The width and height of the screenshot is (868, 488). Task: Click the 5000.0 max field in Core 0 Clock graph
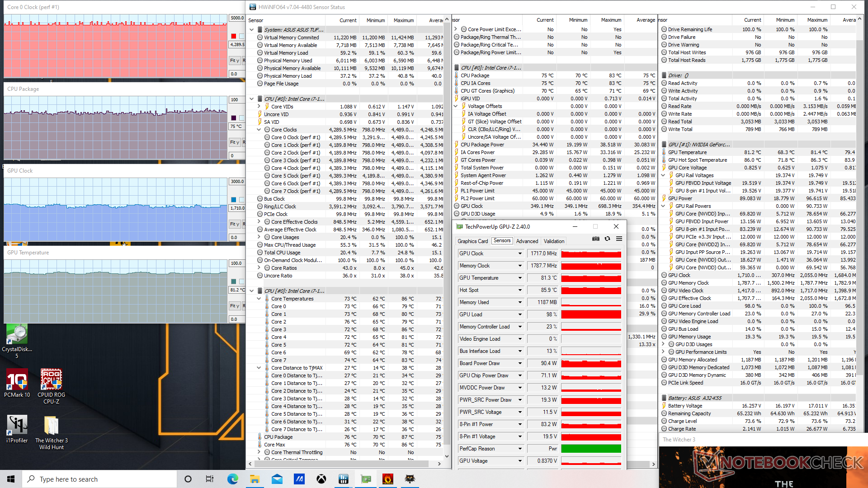click(237, 18)
